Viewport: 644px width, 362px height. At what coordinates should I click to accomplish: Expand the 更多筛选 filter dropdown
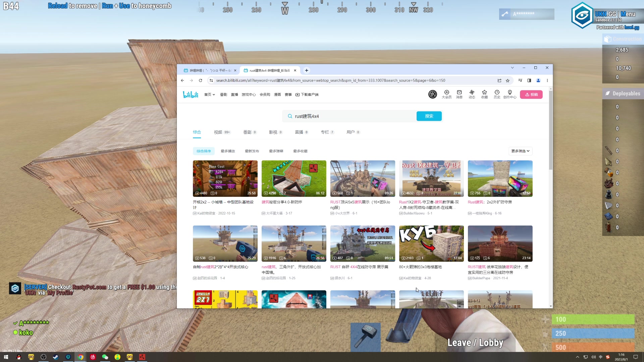pos(520,151)
